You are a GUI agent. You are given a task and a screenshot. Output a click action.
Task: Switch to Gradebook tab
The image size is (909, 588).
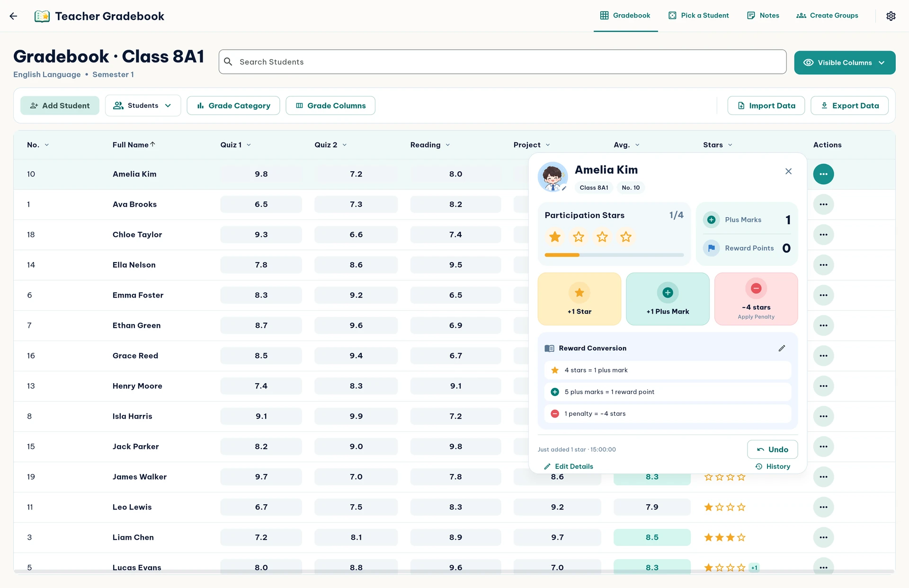[x=625, y=16]
